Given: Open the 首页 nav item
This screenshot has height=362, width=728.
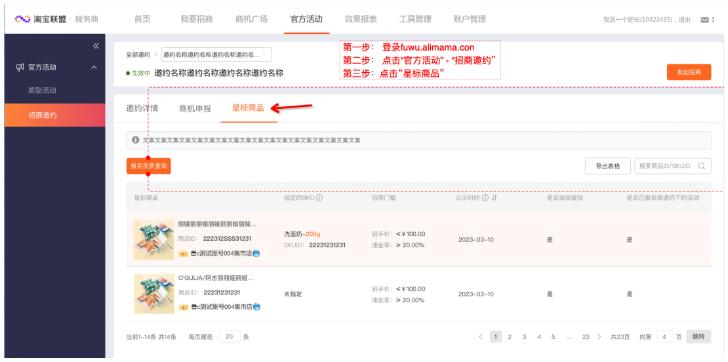Looking at the screenshot, I should pos(142,19).
